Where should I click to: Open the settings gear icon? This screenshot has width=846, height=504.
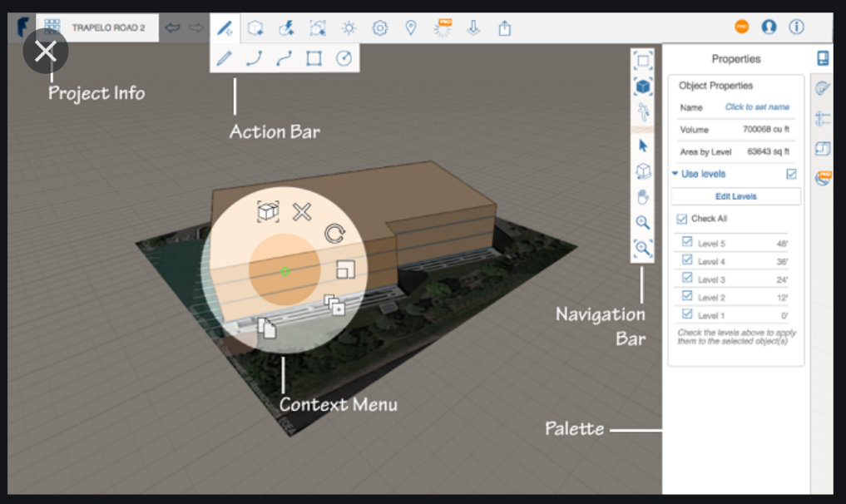380,27
